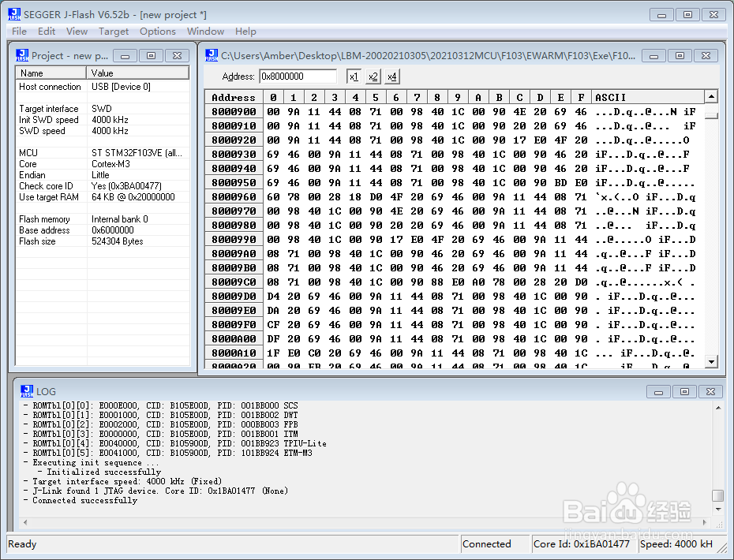The width and height of the screenshot is (734, 560).
Task: Maximize the Project panel
Action: pos(152,56)
